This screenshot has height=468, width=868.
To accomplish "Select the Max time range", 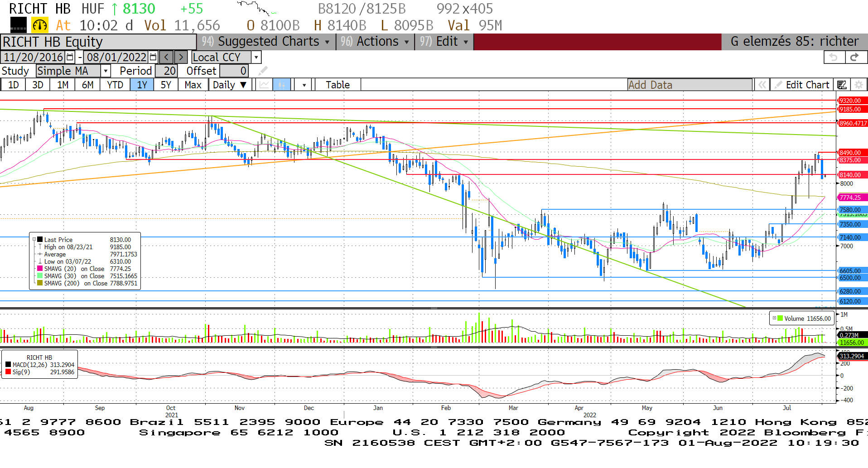I will click(x=193, y=85).
